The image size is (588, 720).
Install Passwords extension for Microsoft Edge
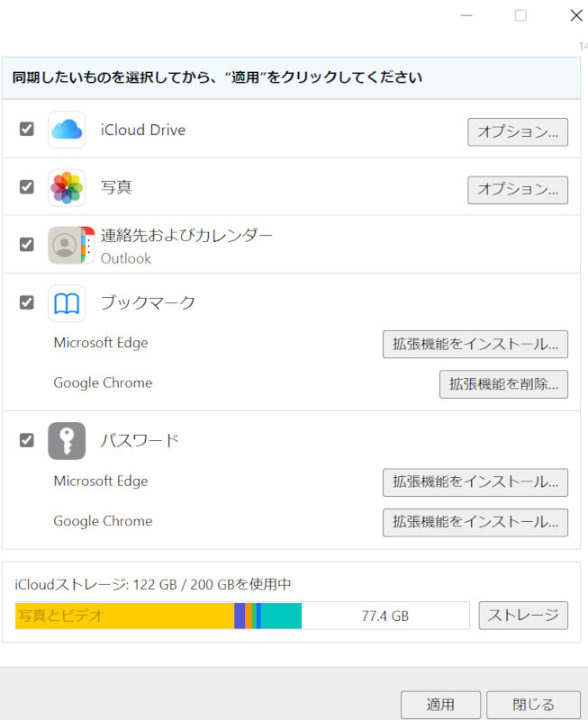[475, 481]
